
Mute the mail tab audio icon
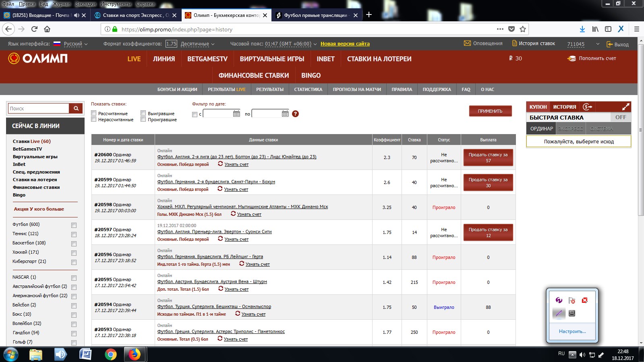[x=76, y=15]
